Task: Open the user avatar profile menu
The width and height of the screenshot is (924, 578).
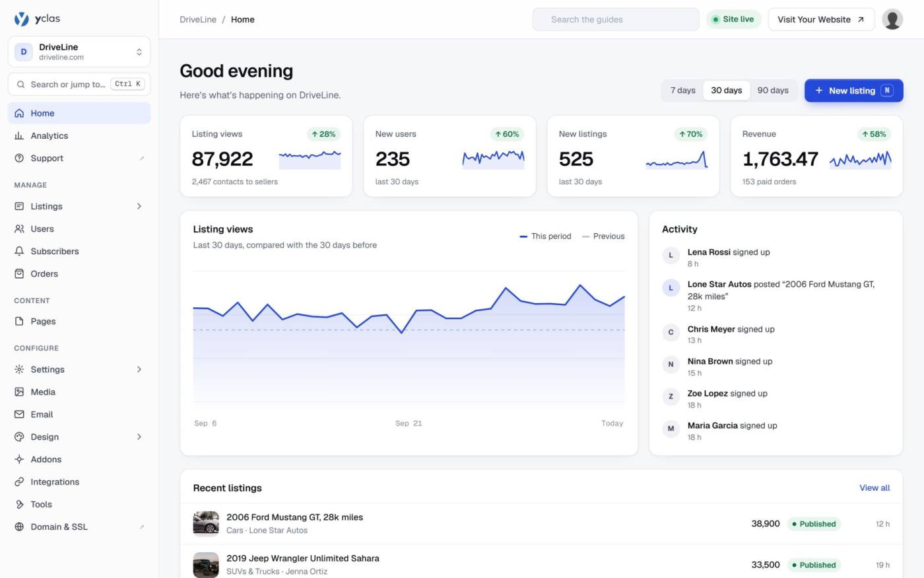Action: click(x=892, y=19)
